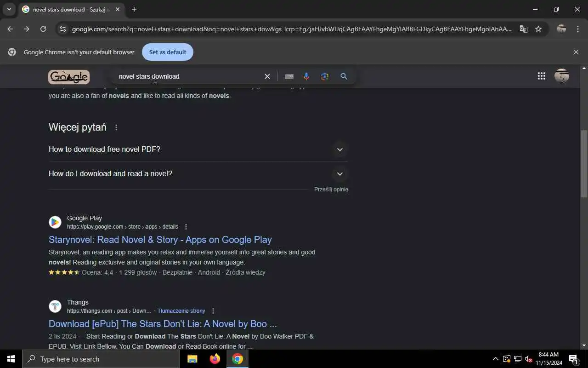Open network status tray icon
The image size is (588, 368).
click(x=517, y=359)
